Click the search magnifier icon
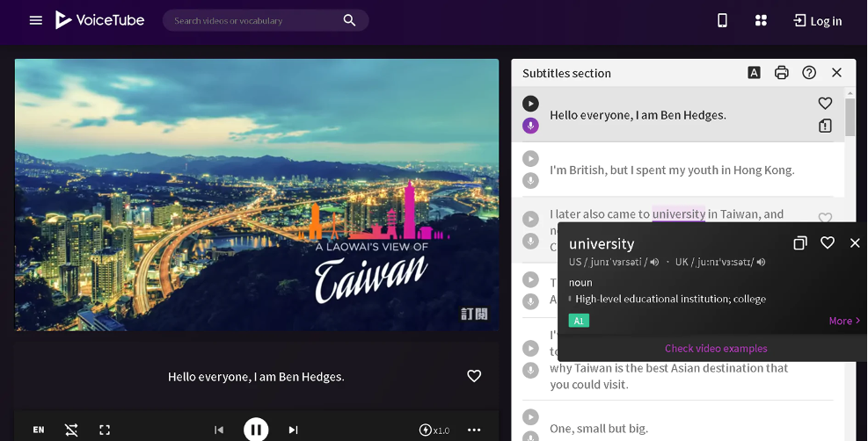 point(349,20)
